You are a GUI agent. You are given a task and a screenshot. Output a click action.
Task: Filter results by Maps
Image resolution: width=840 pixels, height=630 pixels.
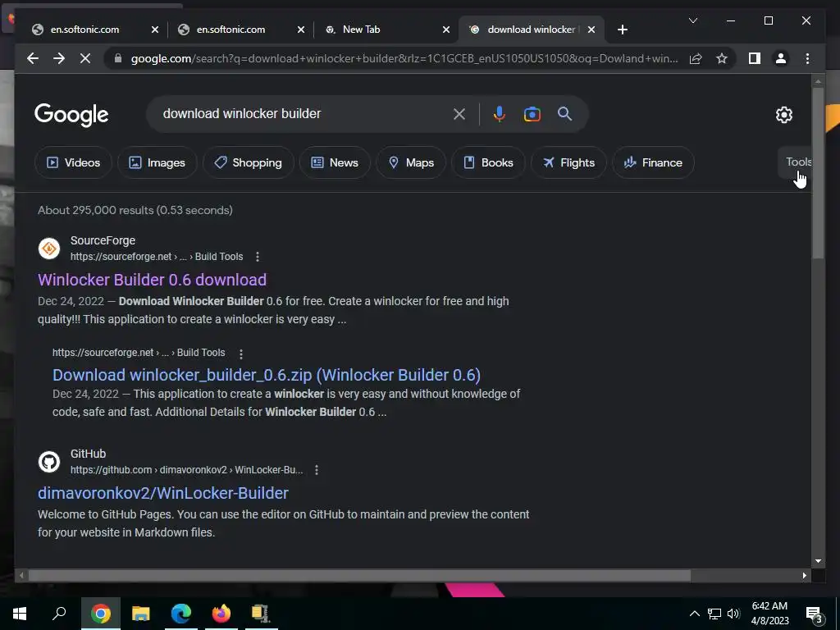(x=411, y=162)
